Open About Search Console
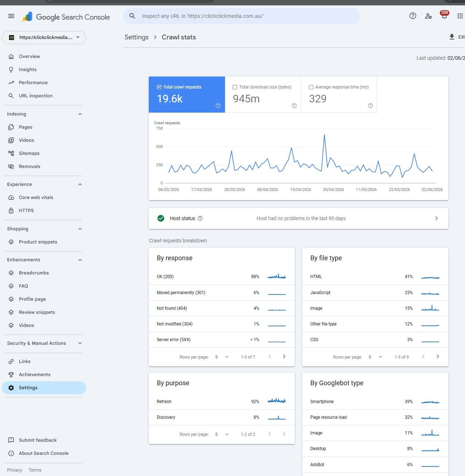Viewport: 465px width, 476px height. tap(44, 453)
